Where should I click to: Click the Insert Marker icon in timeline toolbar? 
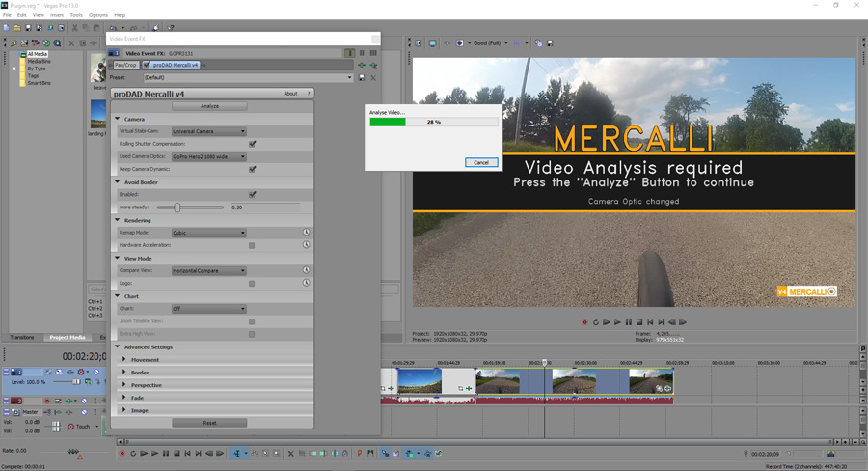coord(360,454)
